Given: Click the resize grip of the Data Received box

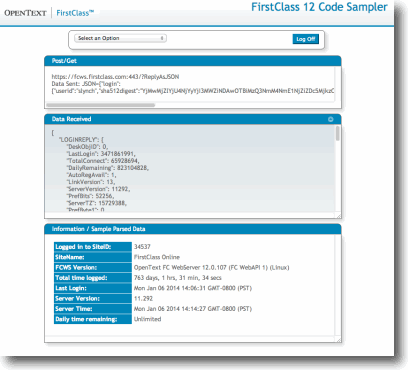Looking at the screenshot, I should tap(338, 216).
